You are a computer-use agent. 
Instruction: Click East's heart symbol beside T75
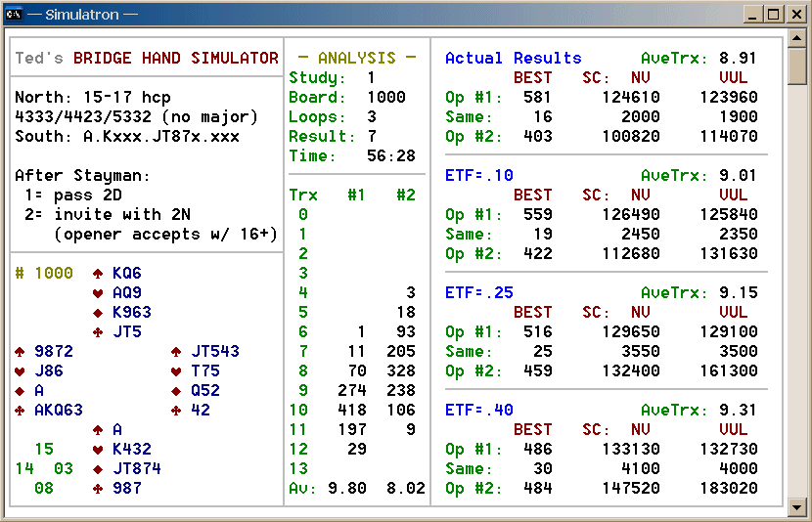click(176, 371)
